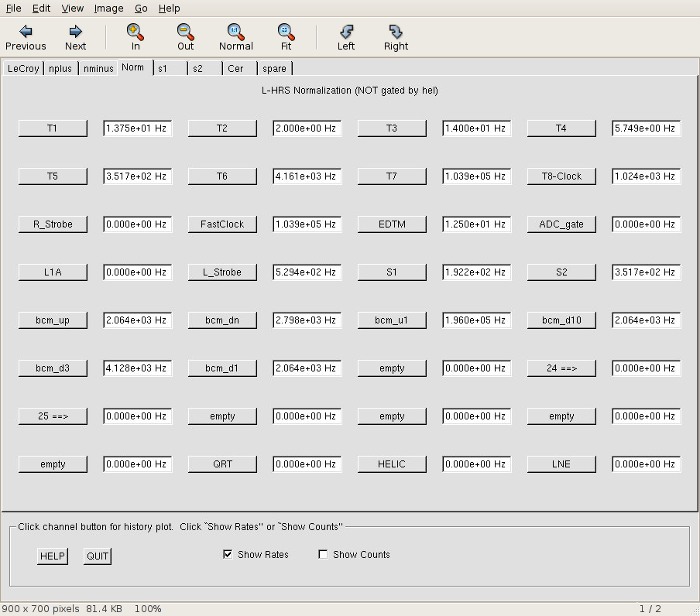Click the T6 rate field 4.161e+03 Hz

click(x=307, y=176)
